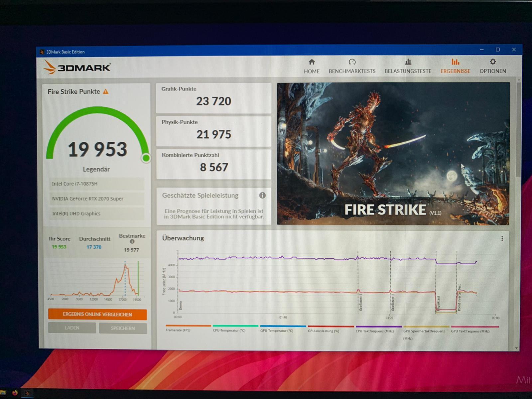Viewport: 532px width, 399px height.
Task: Click the results vertical scrollbar
Action: (518, 130)
